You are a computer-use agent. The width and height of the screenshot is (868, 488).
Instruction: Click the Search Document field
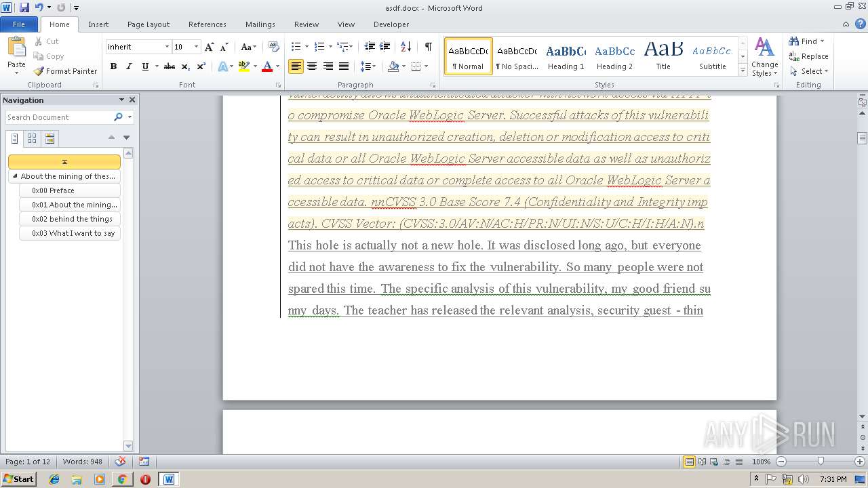tap(60, 117)
